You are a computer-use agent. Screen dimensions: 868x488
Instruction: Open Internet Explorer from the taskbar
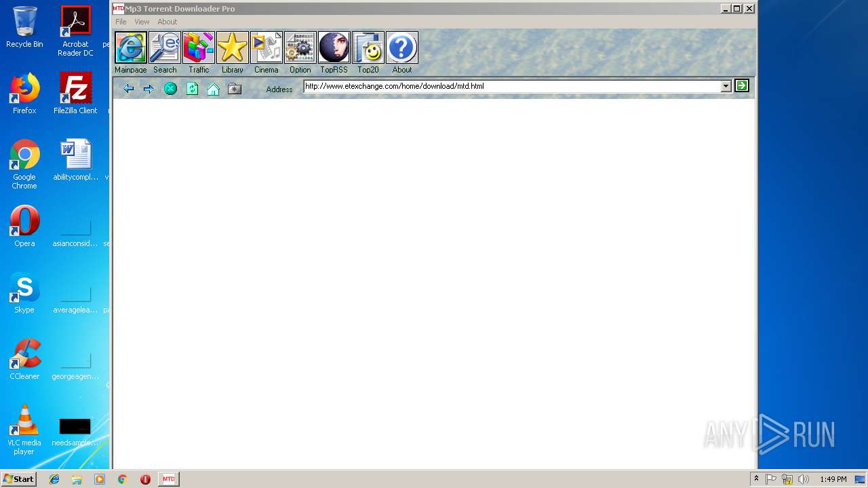(x=54, y=479)
